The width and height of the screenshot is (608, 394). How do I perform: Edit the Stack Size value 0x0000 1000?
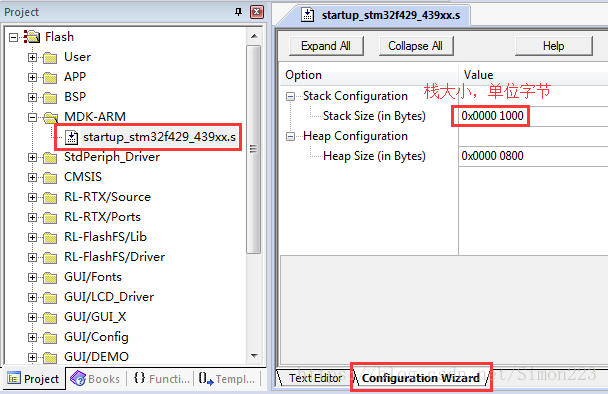533,116
